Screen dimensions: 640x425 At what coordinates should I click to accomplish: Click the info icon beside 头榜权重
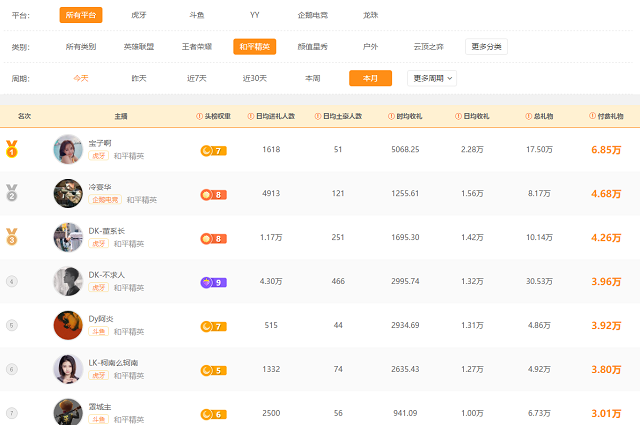click(198, 116)
